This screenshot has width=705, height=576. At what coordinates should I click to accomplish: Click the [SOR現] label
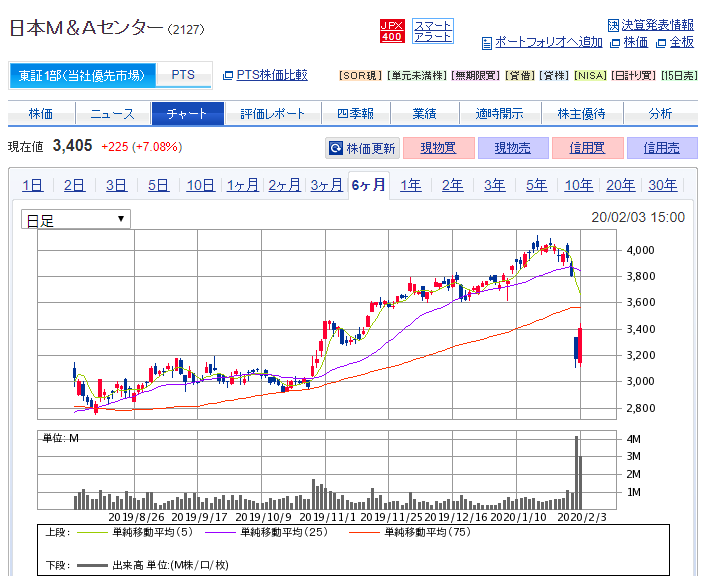(x=360, y=76)
